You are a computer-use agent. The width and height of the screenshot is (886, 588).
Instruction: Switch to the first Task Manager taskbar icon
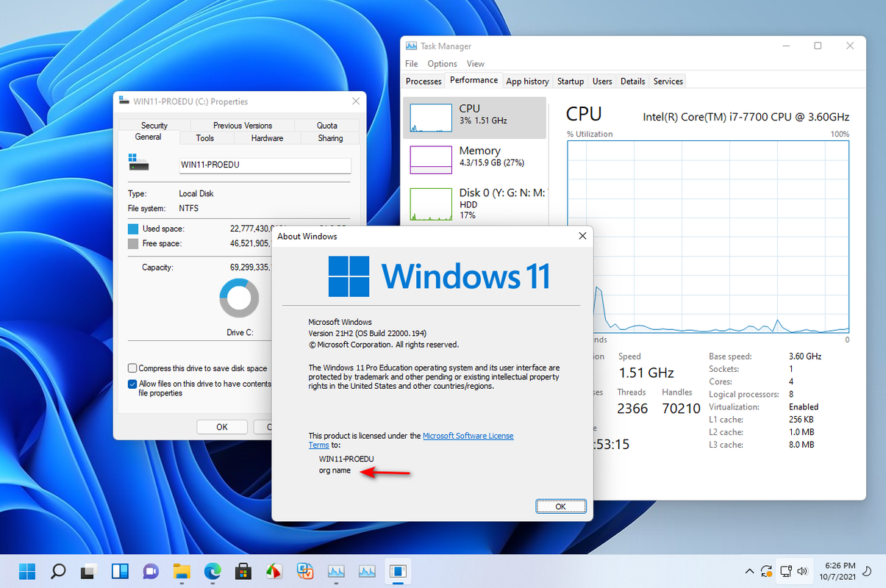click(336, 571)
